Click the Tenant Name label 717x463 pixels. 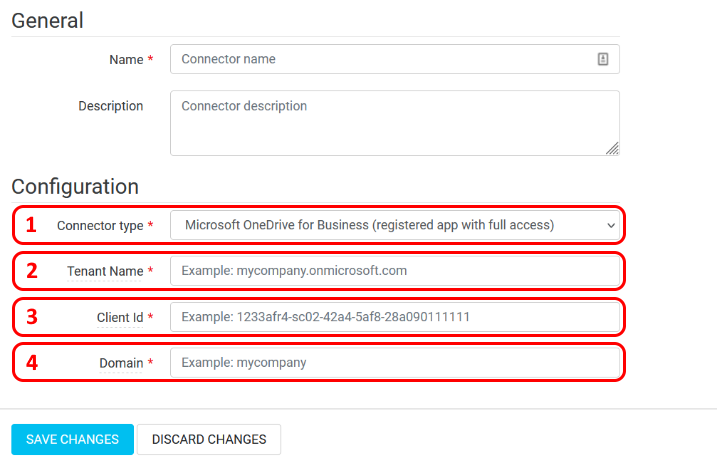click(105, 271)
